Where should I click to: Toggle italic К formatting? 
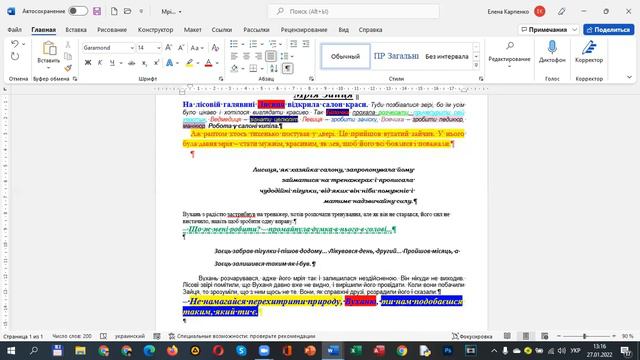coord(100,63)
